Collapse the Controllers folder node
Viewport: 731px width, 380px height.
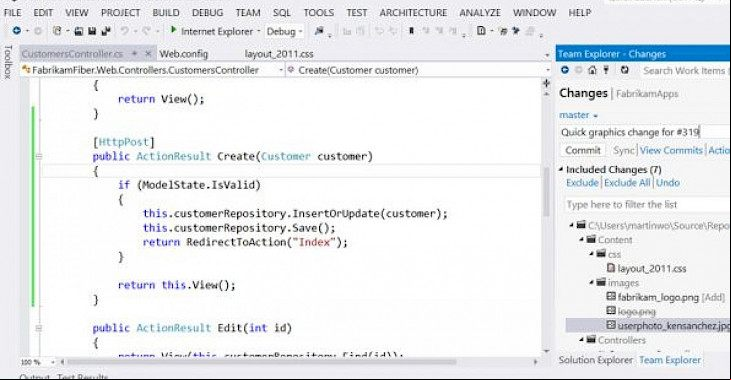pyautogui.click(x=581, y=340)
